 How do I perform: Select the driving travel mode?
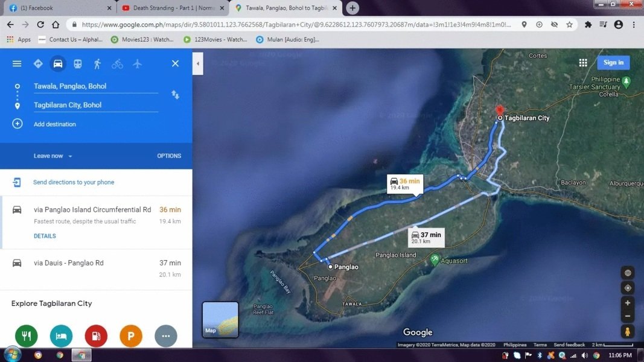[58, 63]
